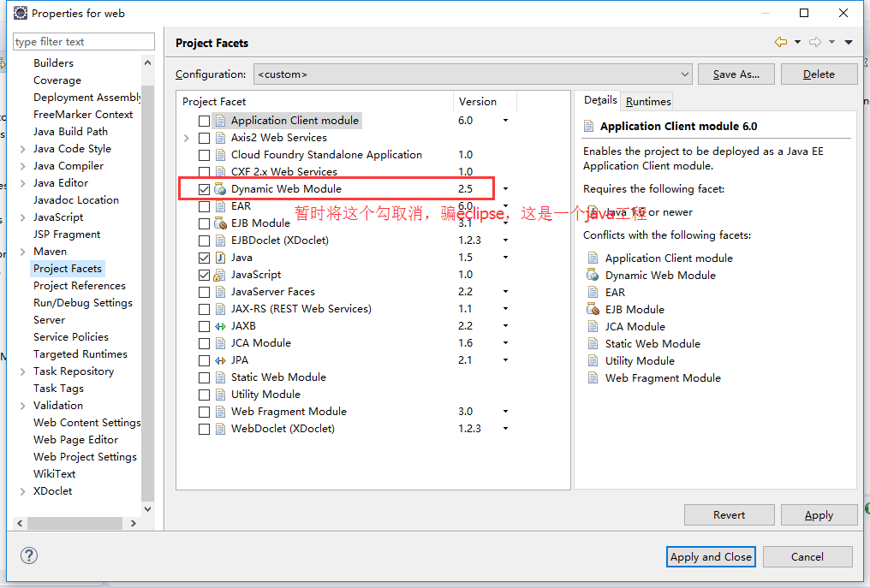Click the Web Fragment Module facet icon
Image resolution: width=870 pixels, height=588 pixels.
(x=220, y=412)
